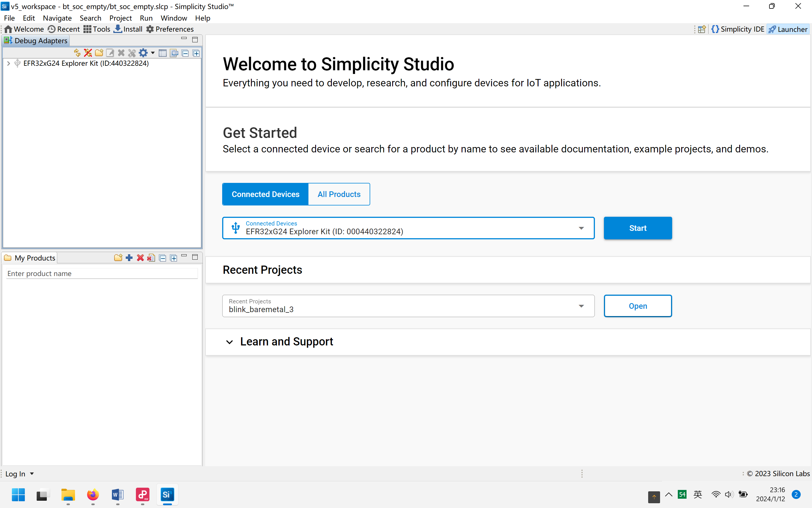This screenshot has height=508, width=812.
Task: Open Install toolbar item
Action: click(128, 29)
